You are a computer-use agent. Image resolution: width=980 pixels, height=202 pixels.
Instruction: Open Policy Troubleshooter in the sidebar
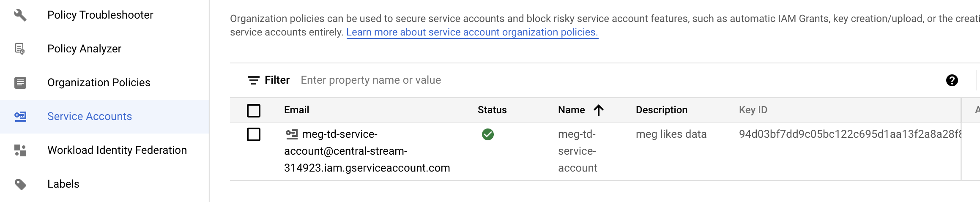[100, 15]
